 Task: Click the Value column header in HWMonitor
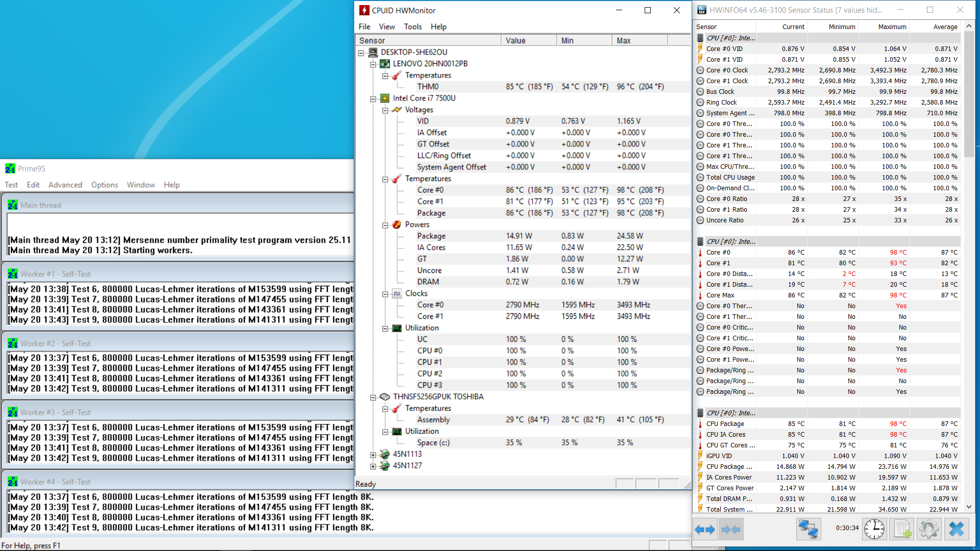click(x=529, y=40)
